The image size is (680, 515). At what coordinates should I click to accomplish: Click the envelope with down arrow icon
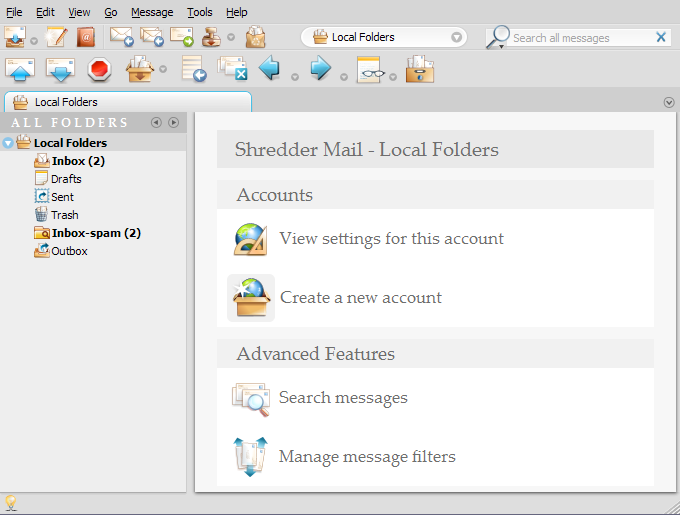(x=60, y=69)
